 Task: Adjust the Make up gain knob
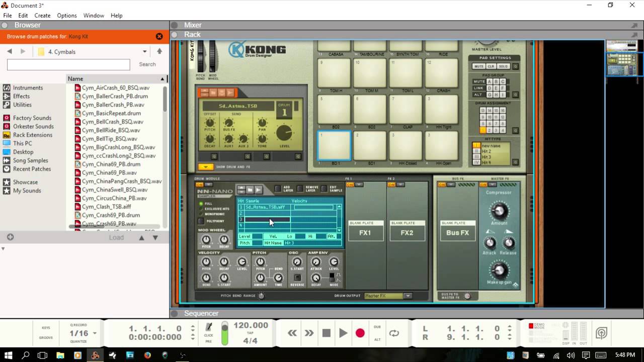(499, 270)
